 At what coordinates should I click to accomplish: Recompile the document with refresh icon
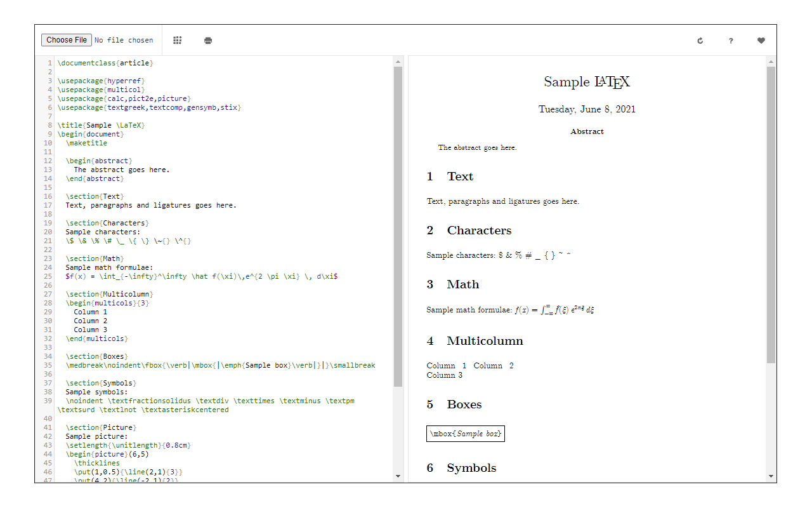[700, 40]
